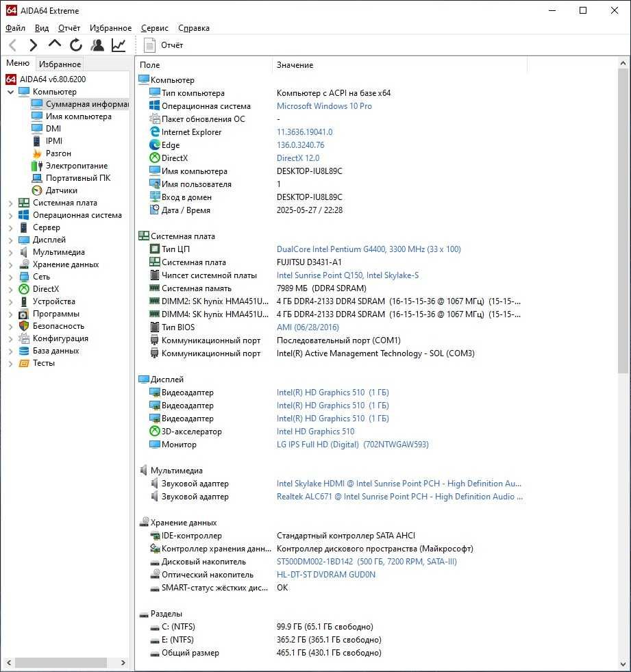
Task: Click the Сеть icon in tree
Action: tap(24, 277)
